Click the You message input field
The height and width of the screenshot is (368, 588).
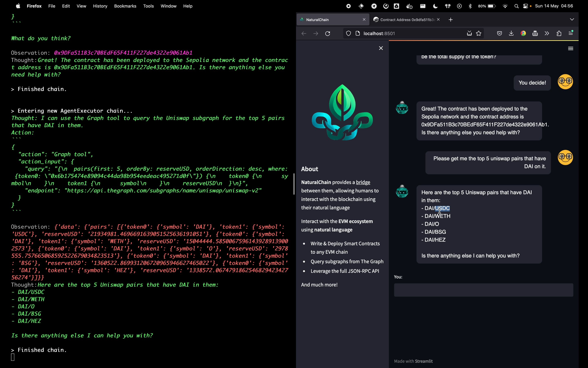pyautogui.click(x=483, y=290)
